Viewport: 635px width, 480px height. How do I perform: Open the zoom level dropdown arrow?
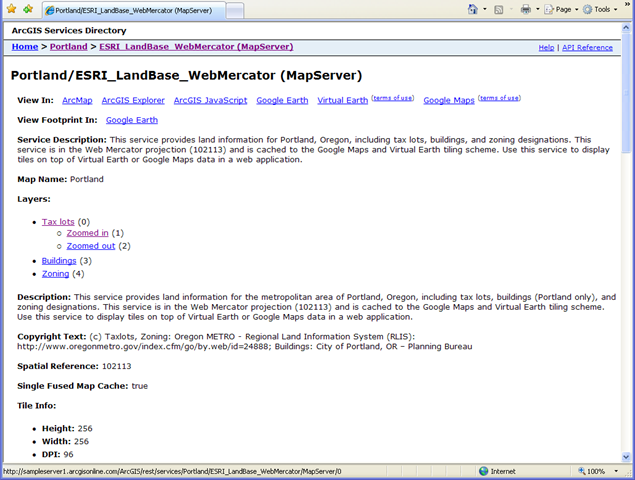(x=616, y=471)
